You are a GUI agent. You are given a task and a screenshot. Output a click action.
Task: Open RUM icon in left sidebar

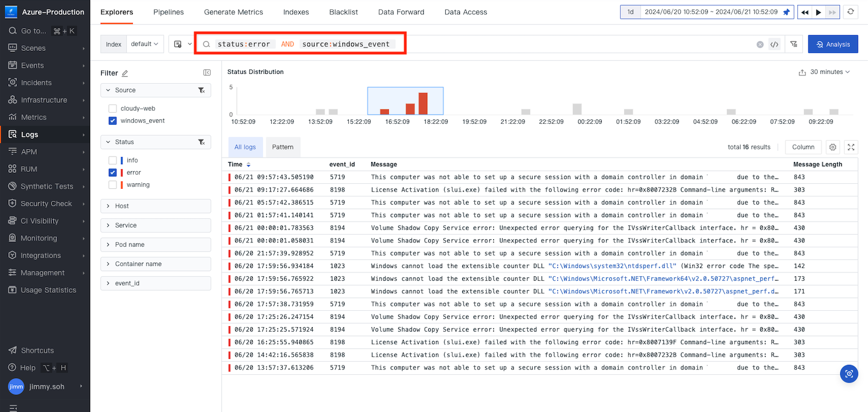12,169
